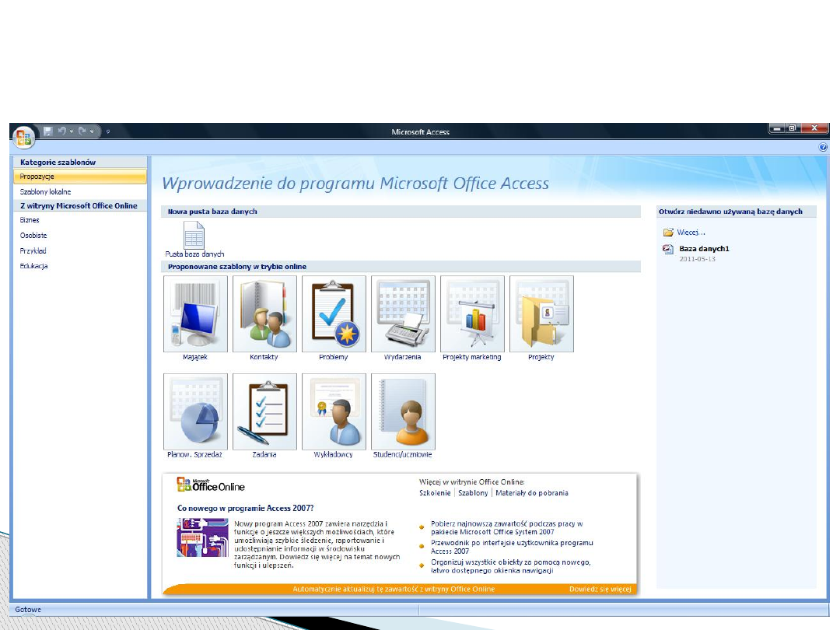This screenshot has height=630, width=840.
Task: Click the Save icon in quick access toolbar
Action: point(47,131)
